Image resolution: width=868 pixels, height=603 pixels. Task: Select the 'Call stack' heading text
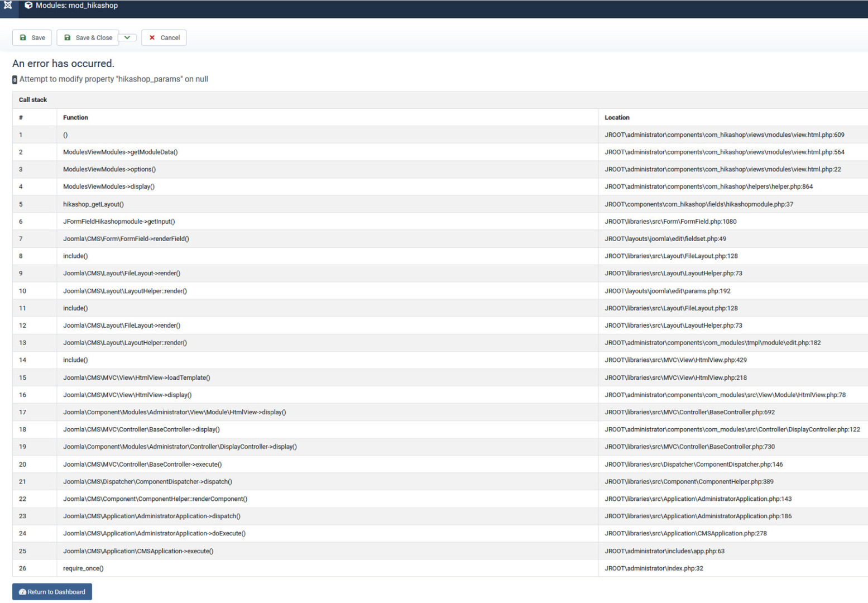33,100
